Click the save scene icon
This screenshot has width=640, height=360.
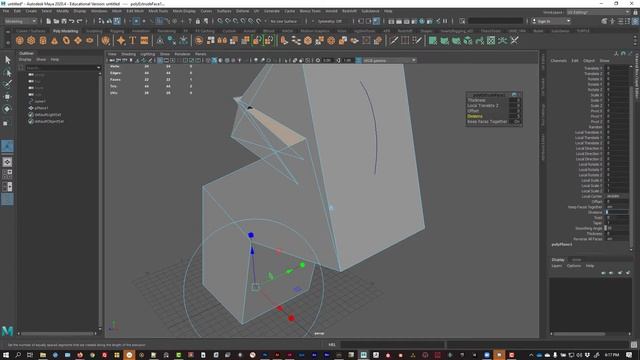click(x=64, y=21)
